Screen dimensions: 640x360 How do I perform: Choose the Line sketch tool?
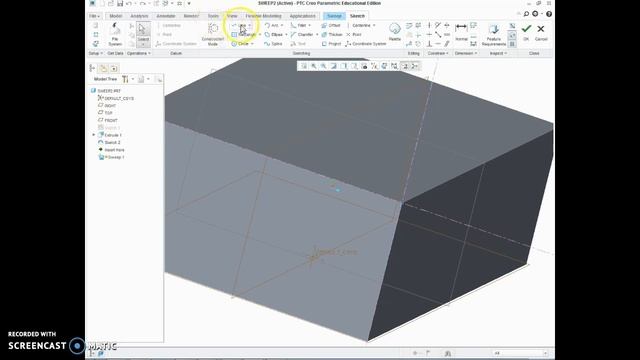click(x=240, y=25)
